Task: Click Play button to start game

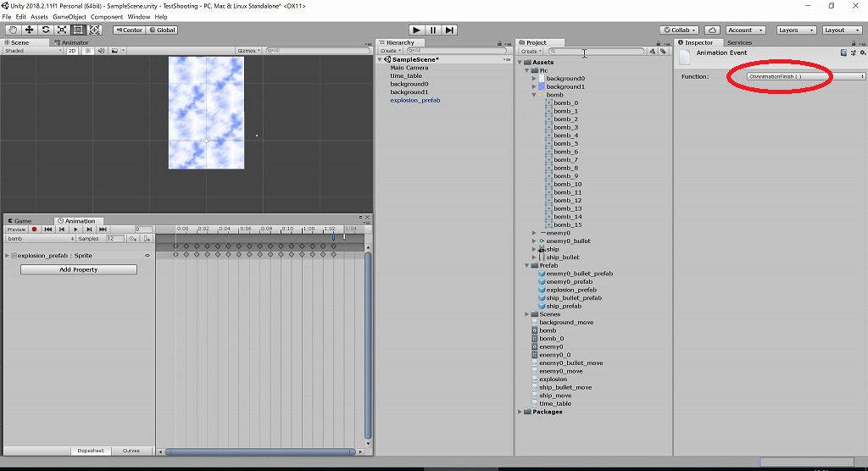Action: tap(416, 30)
